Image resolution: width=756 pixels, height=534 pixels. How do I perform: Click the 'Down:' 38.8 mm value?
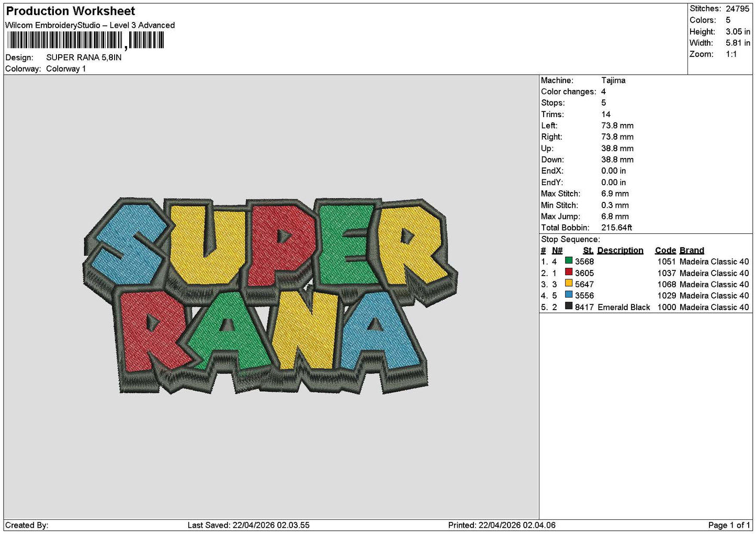(x=617, y=160)
